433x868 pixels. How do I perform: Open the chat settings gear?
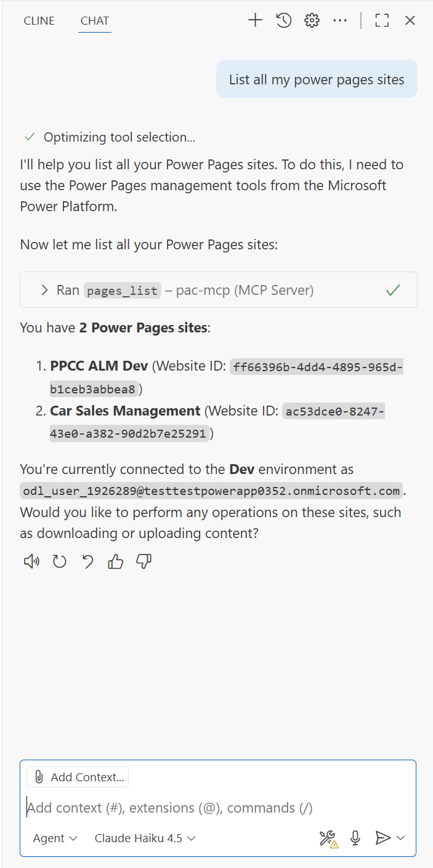point(312,20)
